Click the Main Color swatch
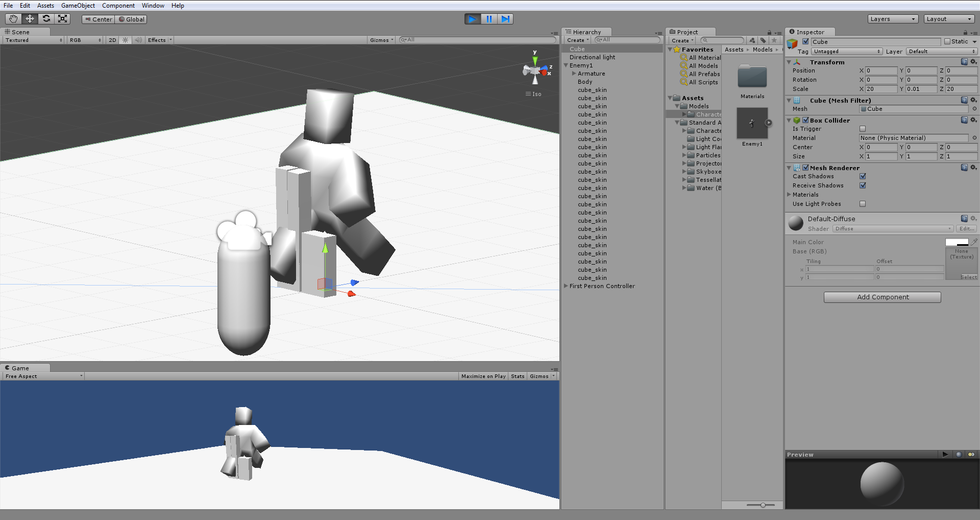 (x=957, y=242)
